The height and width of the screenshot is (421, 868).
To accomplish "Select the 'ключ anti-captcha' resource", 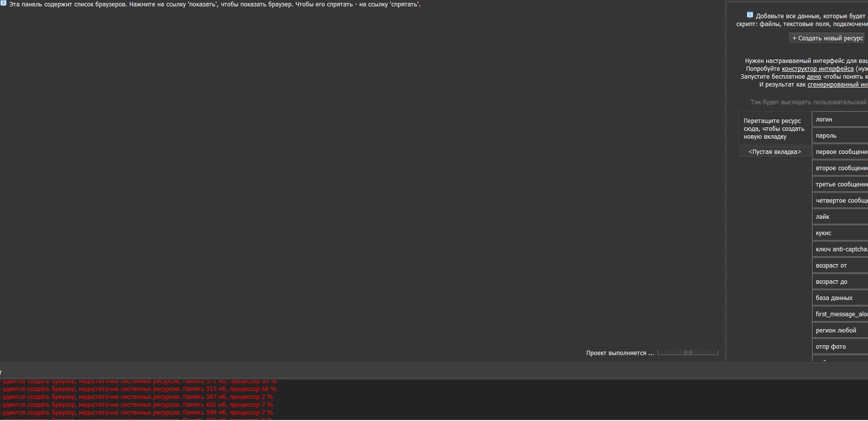I will (840, 249).
